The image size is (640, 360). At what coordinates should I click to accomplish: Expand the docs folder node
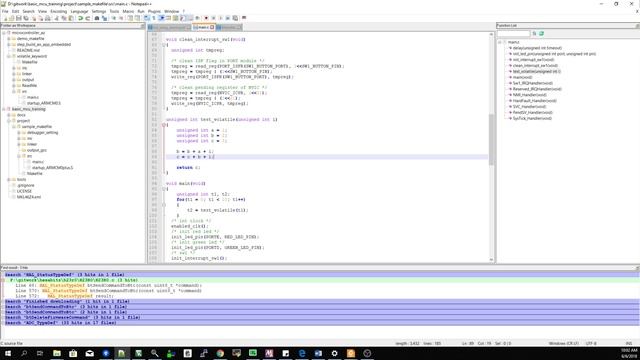click(x=9, y=115)
